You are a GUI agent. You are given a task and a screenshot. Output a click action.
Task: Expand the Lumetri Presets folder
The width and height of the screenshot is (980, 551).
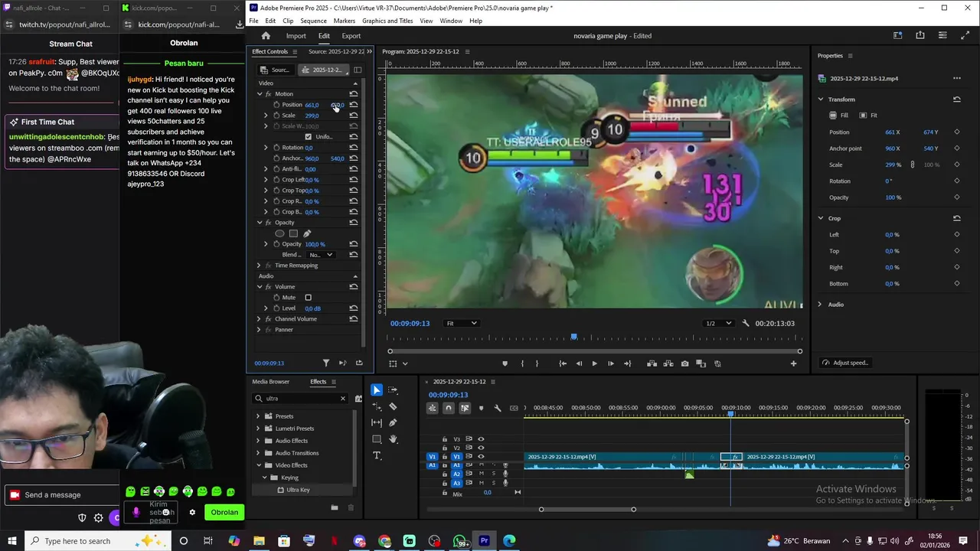[x=258, y=429]
